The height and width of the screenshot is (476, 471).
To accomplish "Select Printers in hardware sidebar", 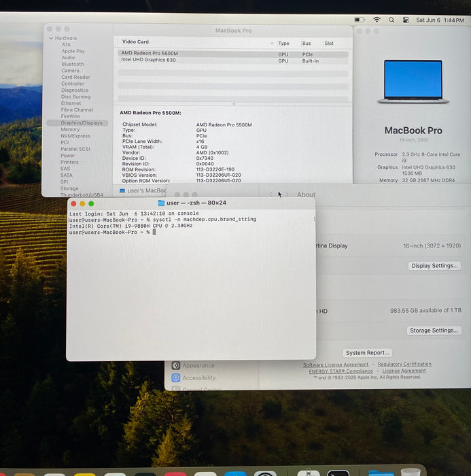I will click(x=69, y=162).
